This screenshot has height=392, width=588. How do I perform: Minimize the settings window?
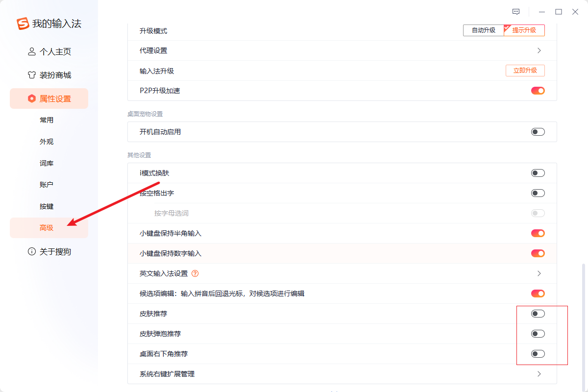tap(541, 12)
